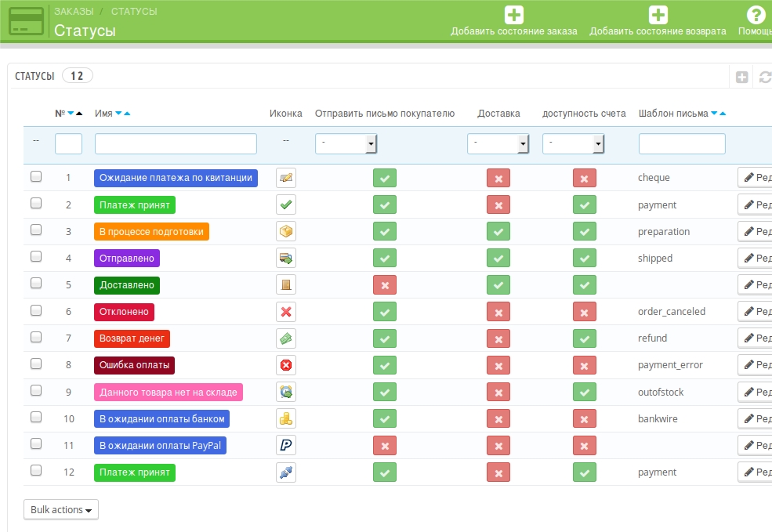Sort № column descending arrow

tap(71, 114)
